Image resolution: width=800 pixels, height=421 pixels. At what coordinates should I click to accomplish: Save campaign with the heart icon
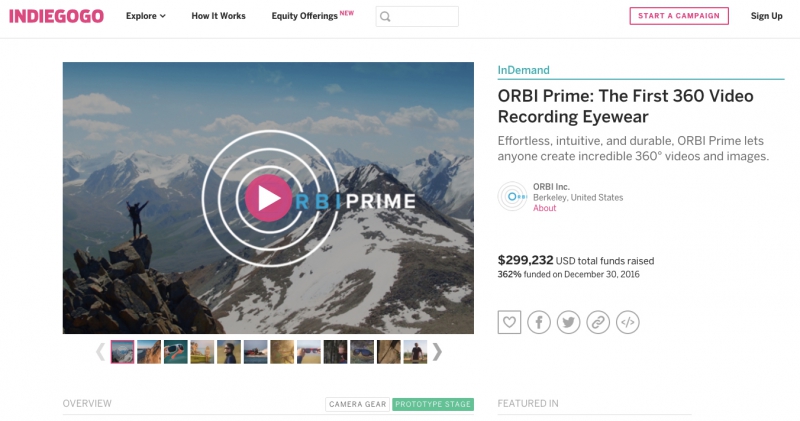coord(509,322)
